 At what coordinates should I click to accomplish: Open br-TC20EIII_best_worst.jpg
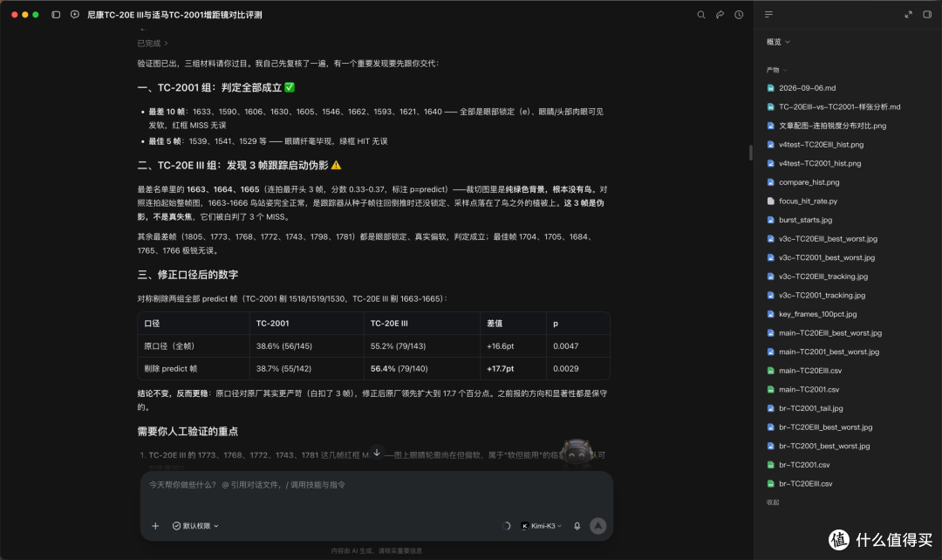(x=825, y=427)
